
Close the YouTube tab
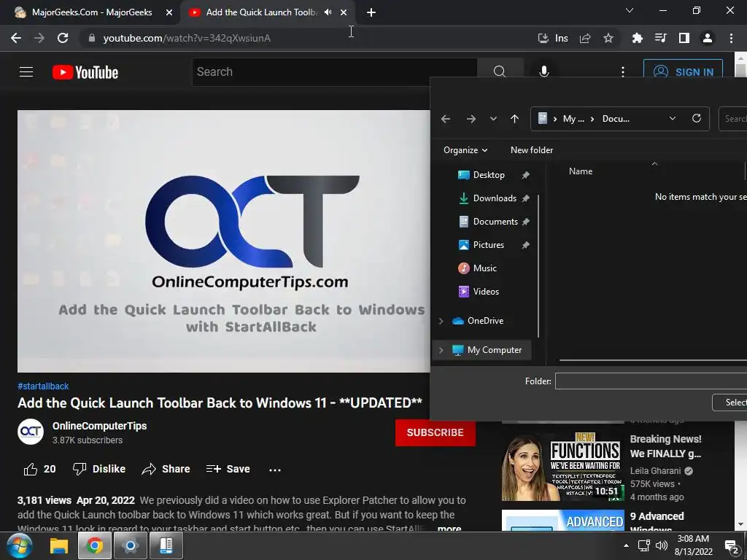tap(344, 12)
